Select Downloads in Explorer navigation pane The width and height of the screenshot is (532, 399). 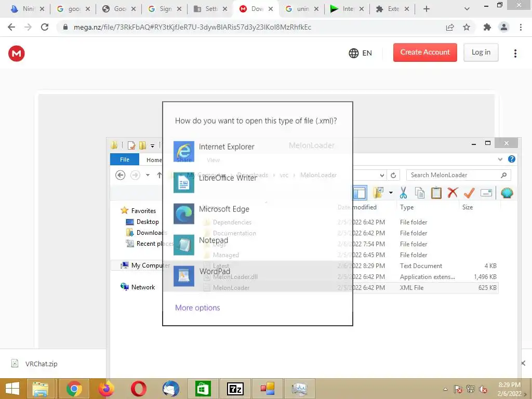[x=150, y=232]
